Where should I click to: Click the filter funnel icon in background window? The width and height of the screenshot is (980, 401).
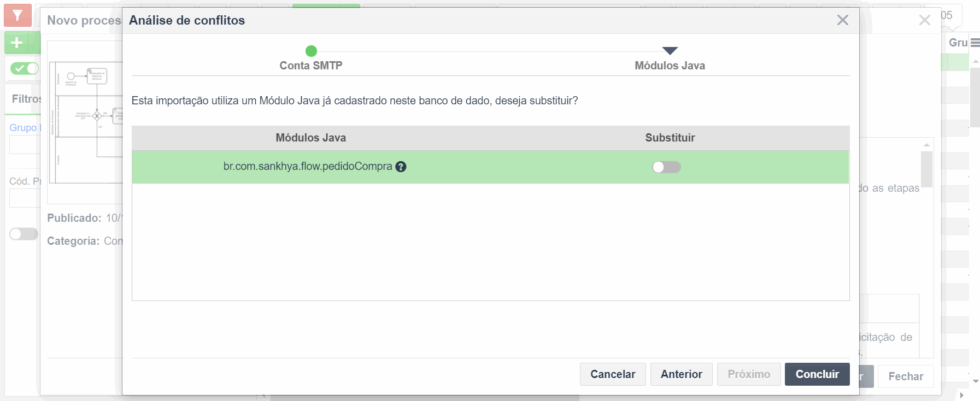pos(17,15)
